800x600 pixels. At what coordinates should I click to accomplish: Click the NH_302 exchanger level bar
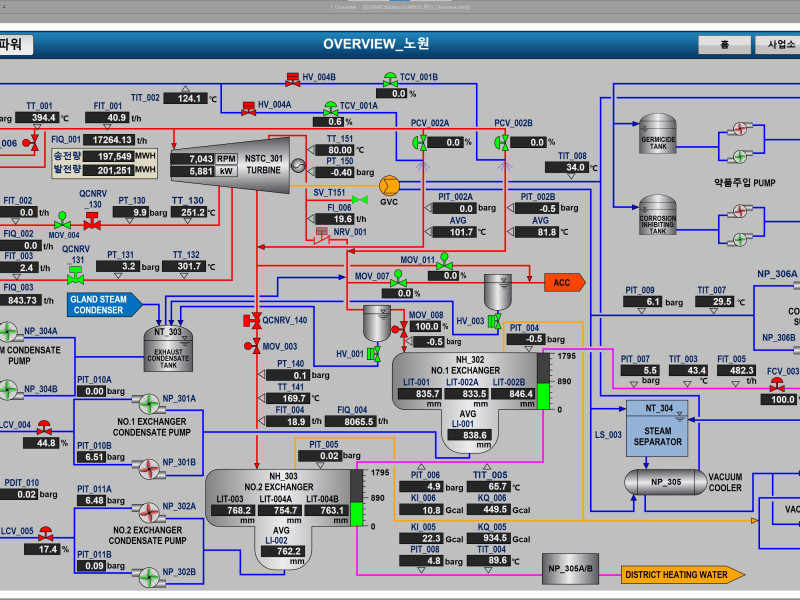[544, 381]
